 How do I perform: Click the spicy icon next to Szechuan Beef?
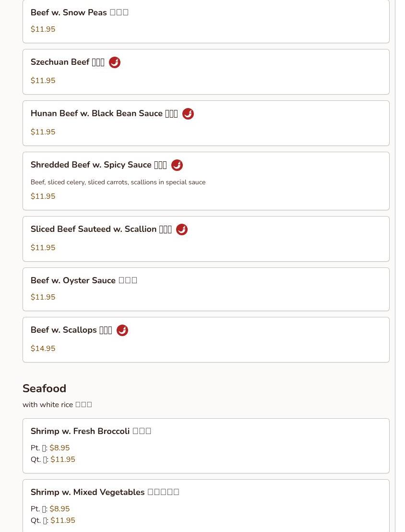pos(115,62)
